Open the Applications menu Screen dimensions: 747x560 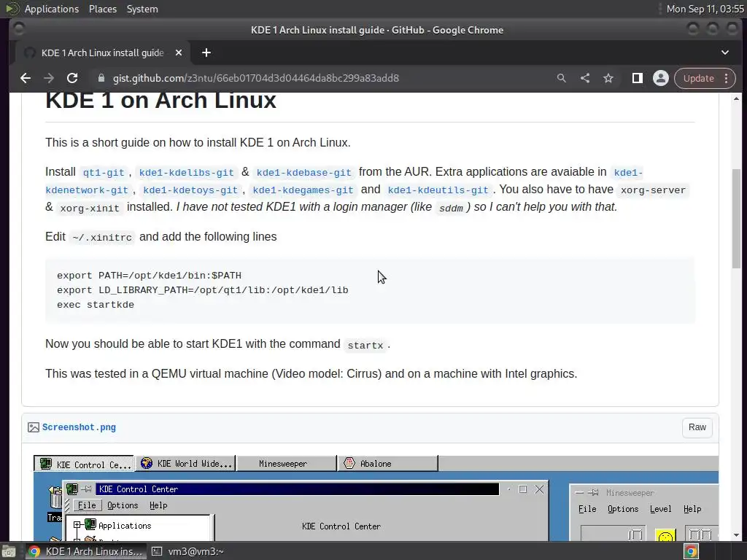point(52,9)
